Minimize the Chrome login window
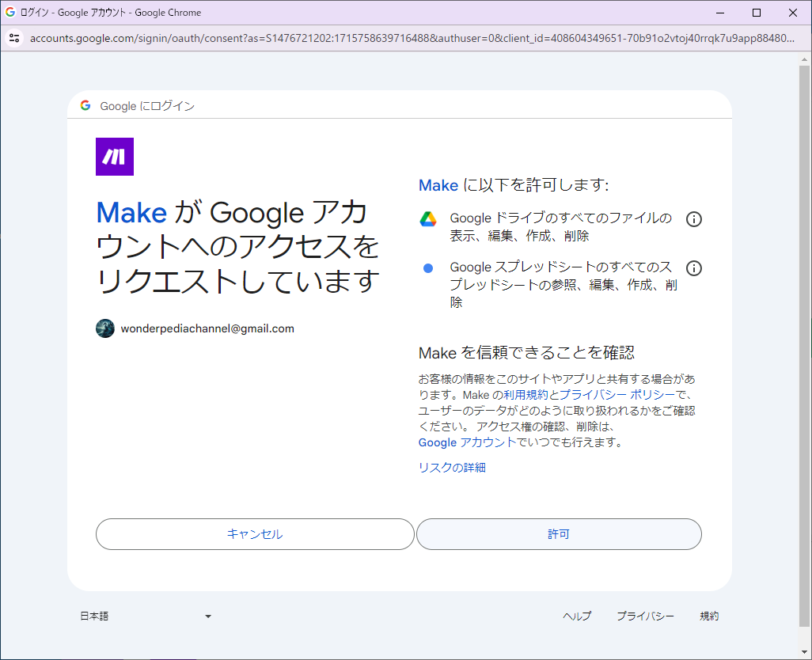The height and width of the screenshot is (660, 812). click(x=720, y=13)
